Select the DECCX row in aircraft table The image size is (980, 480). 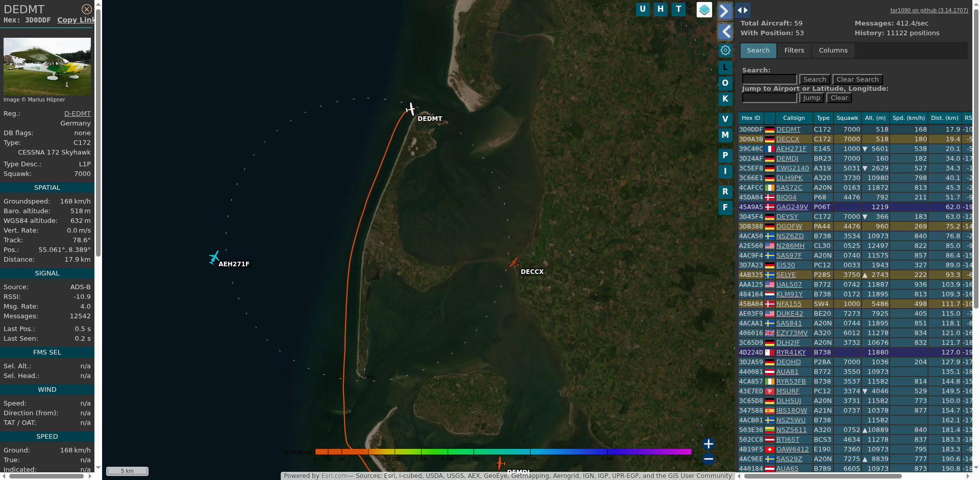click(856, 139)
